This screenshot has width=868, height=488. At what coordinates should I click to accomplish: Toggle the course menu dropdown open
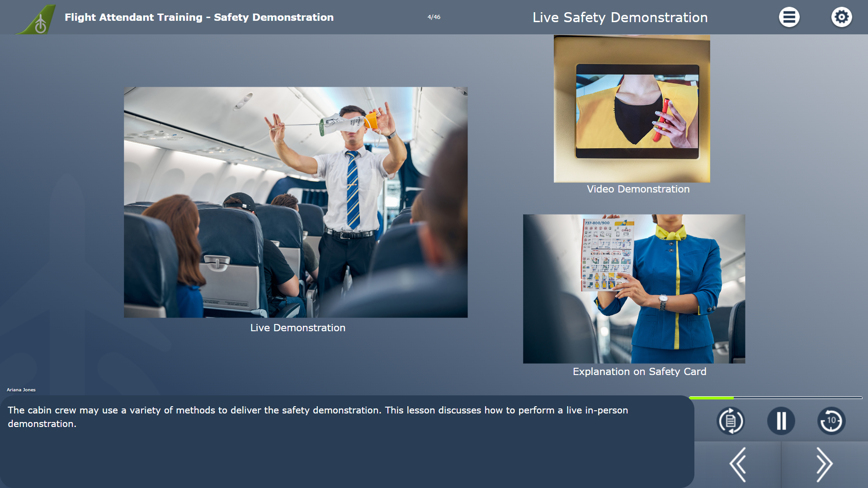pyautogui.click(x=789, y=17)
